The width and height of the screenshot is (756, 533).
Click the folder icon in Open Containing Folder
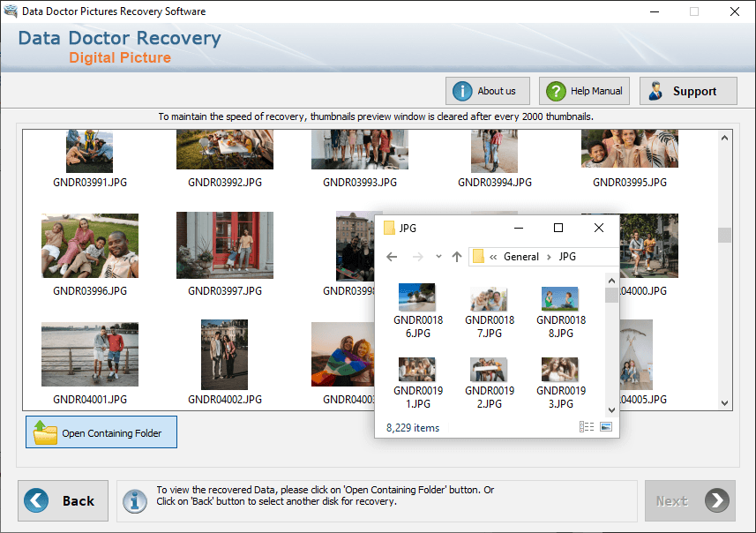click(x=45, y=432)
